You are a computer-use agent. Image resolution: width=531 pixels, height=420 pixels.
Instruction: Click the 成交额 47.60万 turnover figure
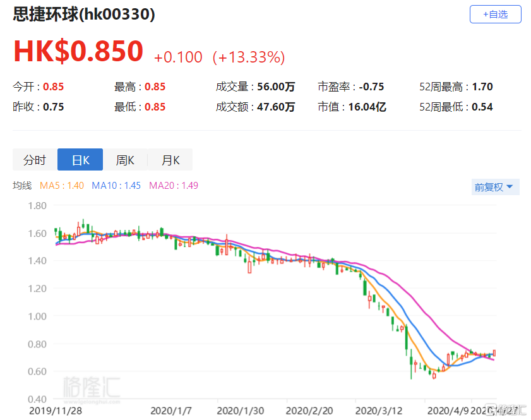click(x=276, y=107)
